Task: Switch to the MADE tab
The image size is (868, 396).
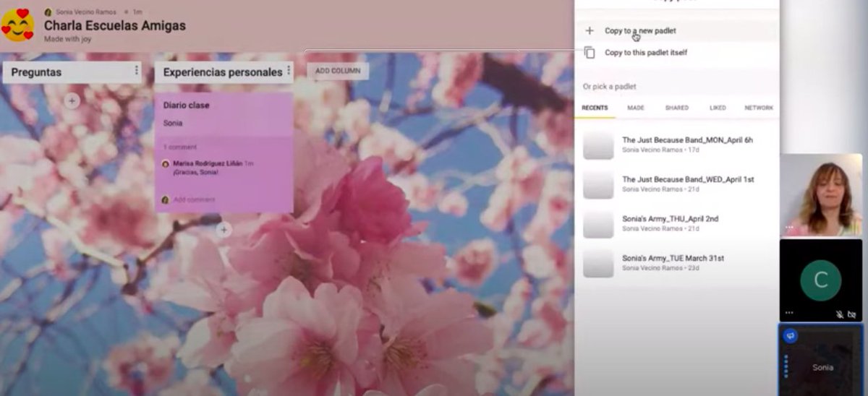Action: pos(636,108)
